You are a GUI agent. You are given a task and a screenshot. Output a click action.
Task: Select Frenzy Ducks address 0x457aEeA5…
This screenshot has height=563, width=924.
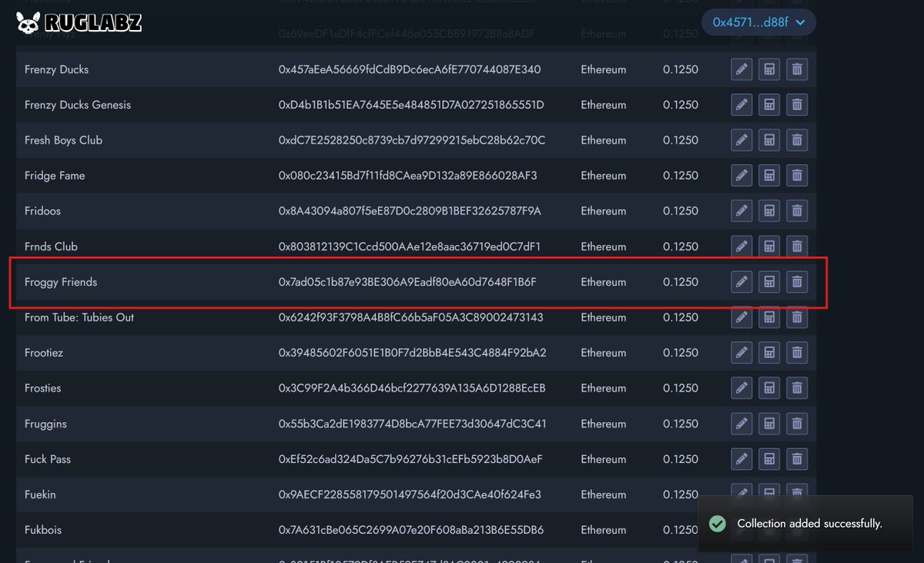[x=410, y=69]
